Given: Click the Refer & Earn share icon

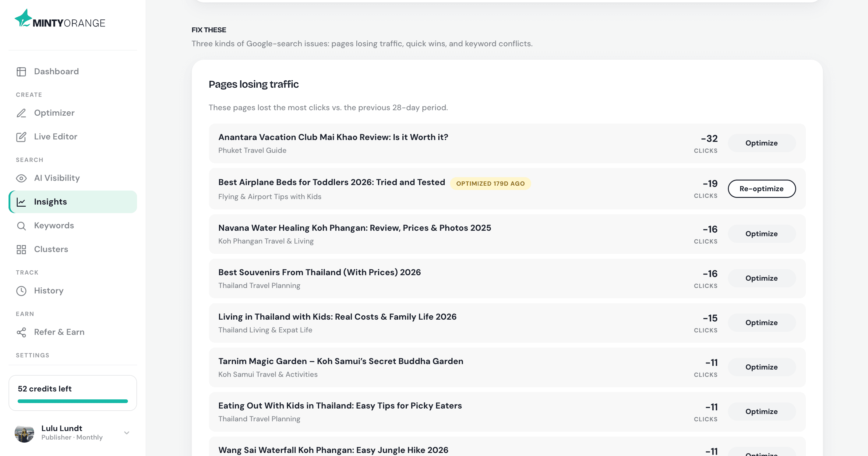Looking at the screenshot, I should [21, 332].
